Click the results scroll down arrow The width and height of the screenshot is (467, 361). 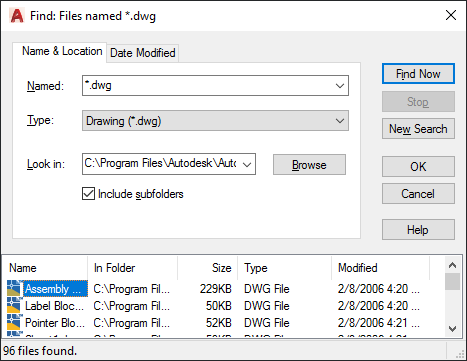tap(452, 329)
